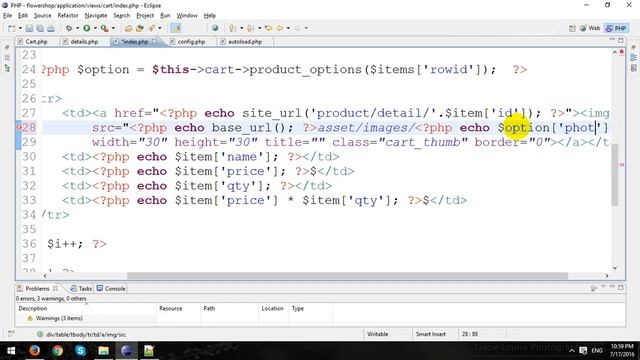Click the Save All toolbar icon

point(40,28)
